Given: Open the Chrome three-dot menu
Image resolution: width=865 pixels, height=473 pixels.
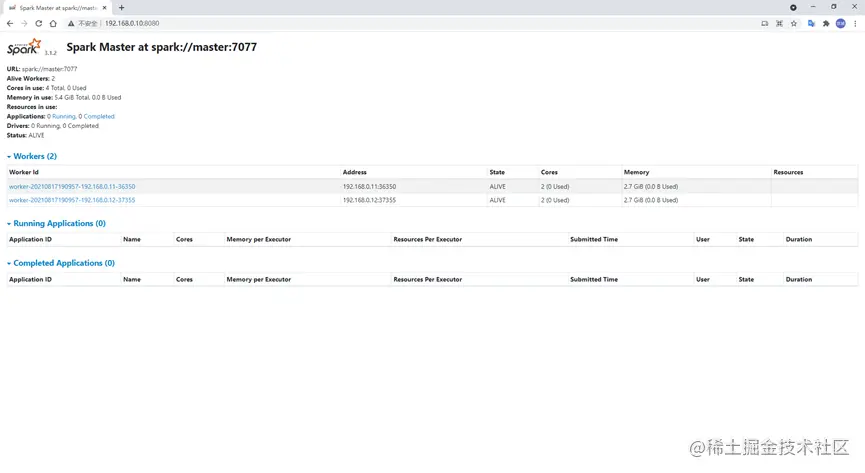Looking at the screenshot, I should coord(855,23).
